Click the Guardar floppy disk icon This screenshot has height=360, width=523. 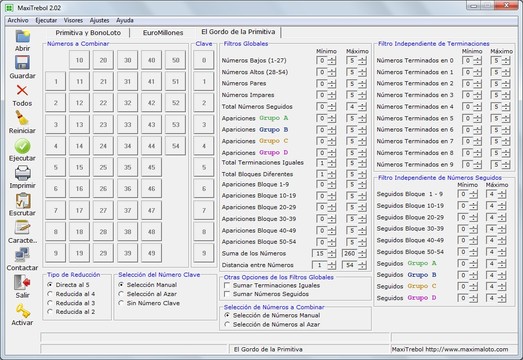click(22, 63)
